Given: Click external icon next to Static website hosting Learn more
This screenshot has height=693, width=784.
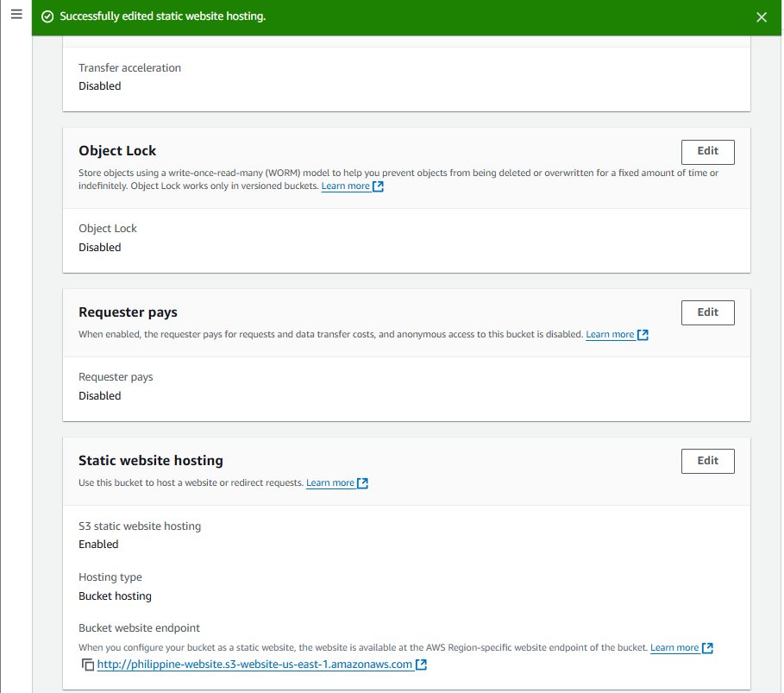Looking at the screenshot, I should [x=363, y=483].
